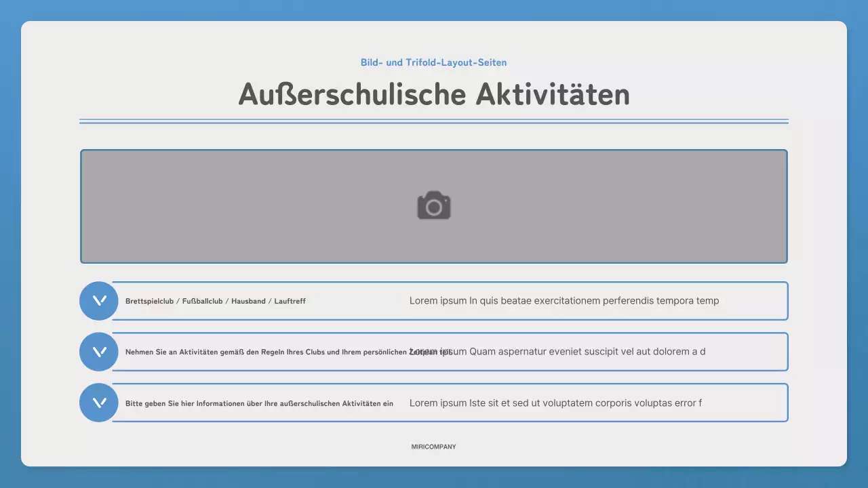The height and width of the screenshot is (488, 868).
Task: Click the Lorem ipsum text on the first row
Action: click(x=564, y=301)
